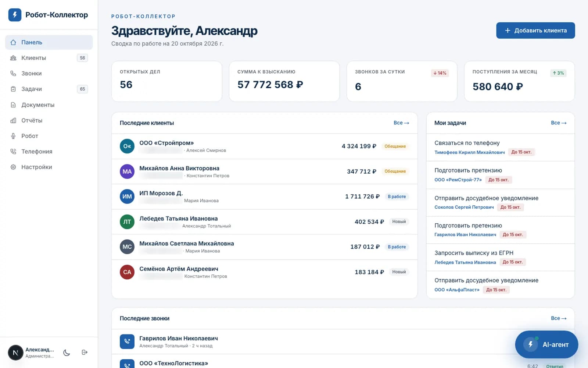This screenshot has height=368, width=588.
Task: Click the Робот-Коллектор lightning logo icon
Action: point(15,15)
